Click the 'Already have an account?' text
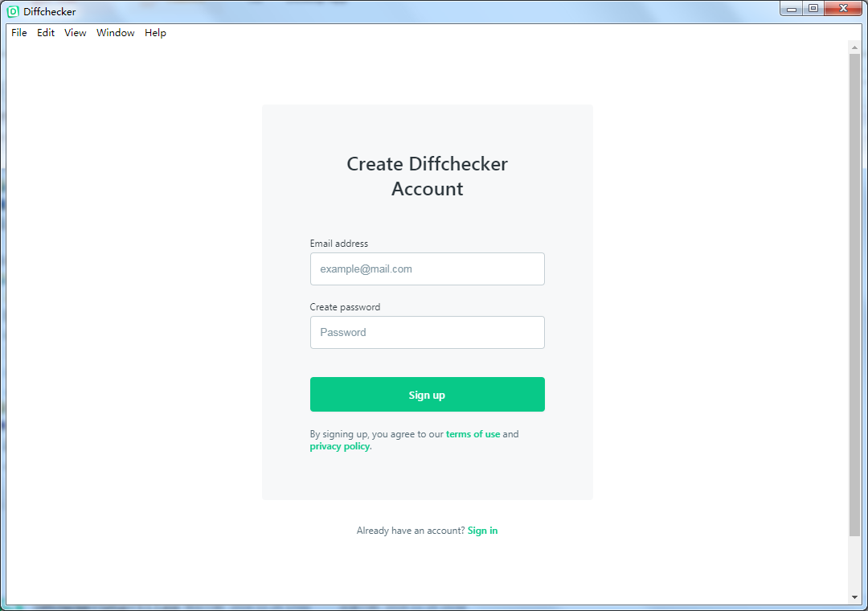 (411, 531)
